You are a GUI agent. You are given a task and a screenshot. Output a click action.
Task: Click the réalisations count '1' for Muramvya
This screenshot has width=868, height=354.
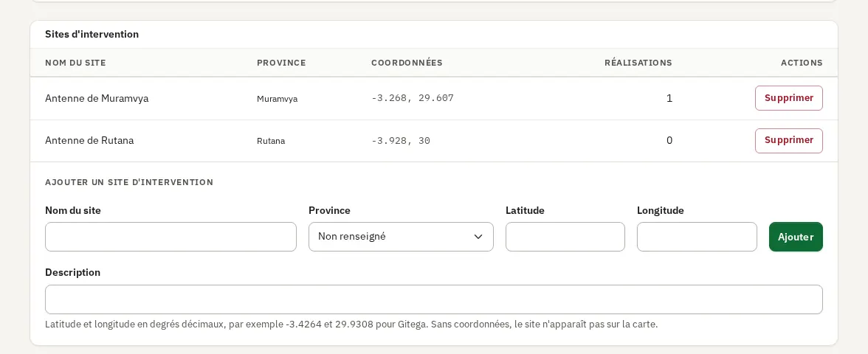pyautogui.click(x=669, y=99)
